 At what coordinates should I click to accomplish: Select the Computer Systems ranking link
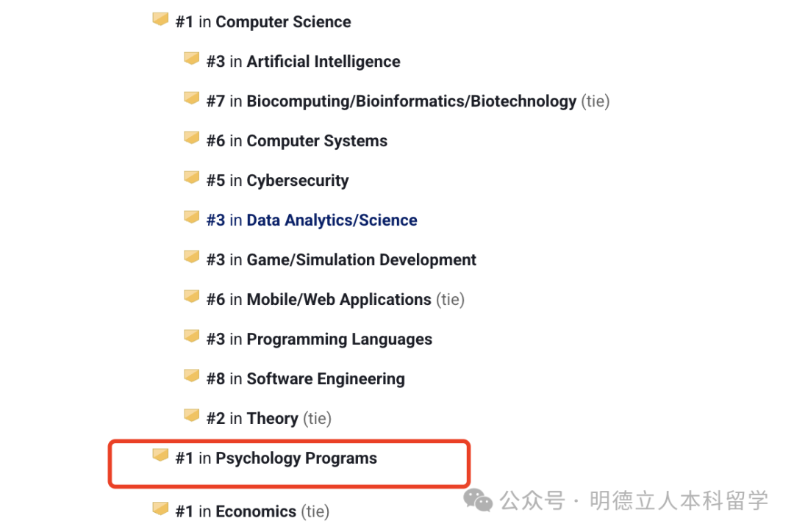tap(316, 141)
